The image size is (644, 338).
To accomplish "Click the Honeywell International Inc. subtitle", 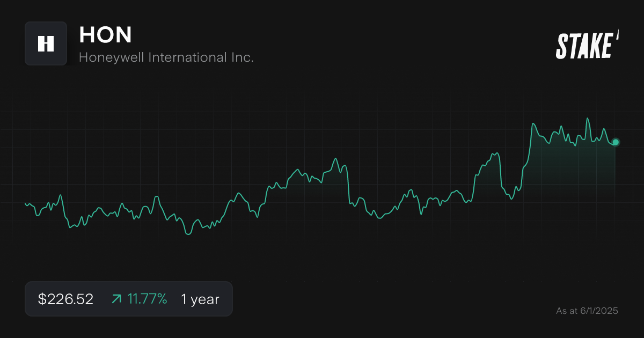I will 166,57.
